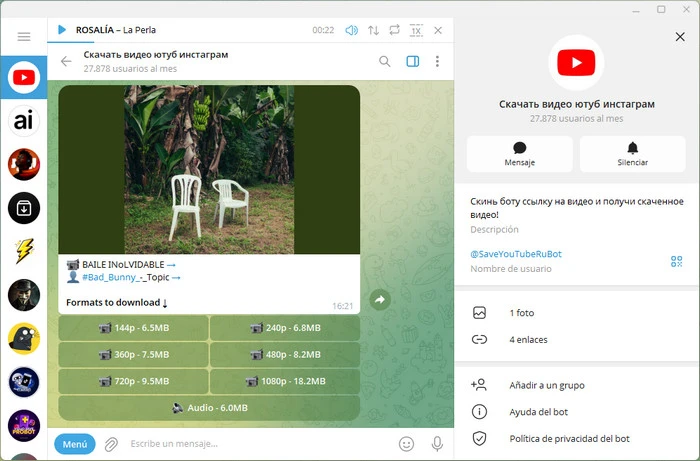Open the bot Menú button
Image resolution: width=700 pixels, height=461 pixels.
pos(75,444)
